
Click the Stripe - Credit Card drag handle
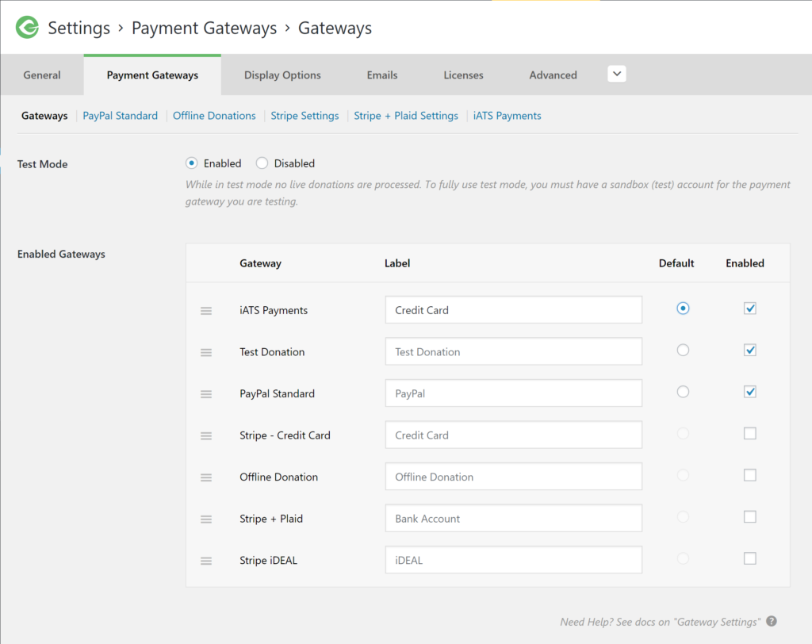click(x=206, y=435)
